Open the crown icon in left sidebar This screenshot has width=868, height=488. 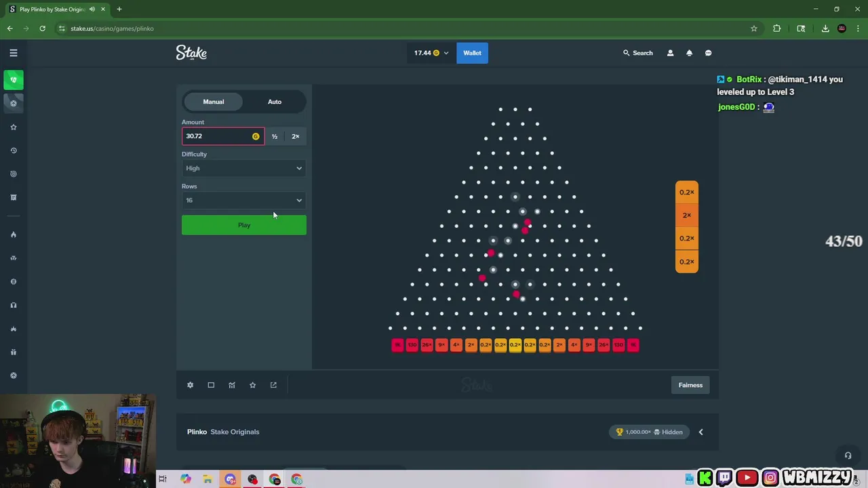click(x=13, y=329)
